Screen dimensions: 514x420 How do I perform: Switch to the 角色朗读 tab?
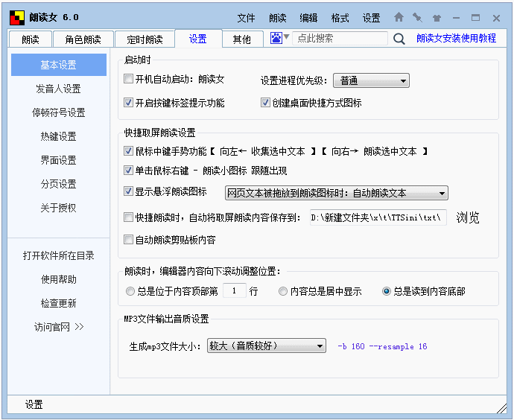tap(83, 39)
